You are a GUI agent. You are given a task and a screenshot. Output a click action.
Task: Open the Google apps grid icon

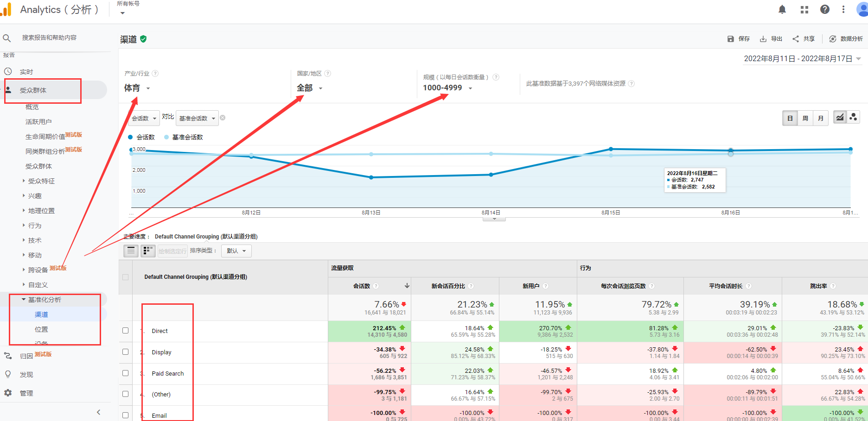tap(804, 10)
